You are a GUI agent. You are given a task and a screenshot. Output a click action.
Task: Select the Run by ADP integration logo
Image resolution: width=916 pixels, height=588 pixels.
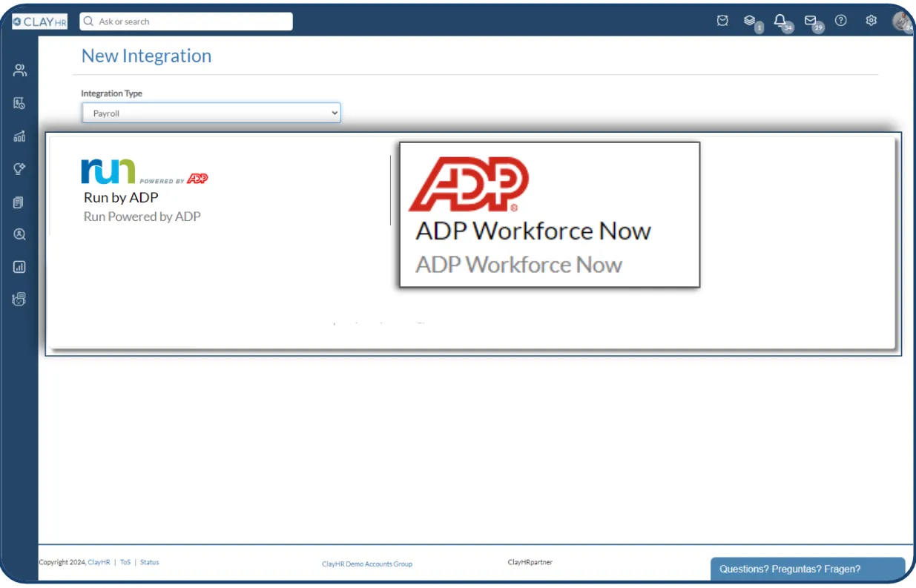(145, 171)
